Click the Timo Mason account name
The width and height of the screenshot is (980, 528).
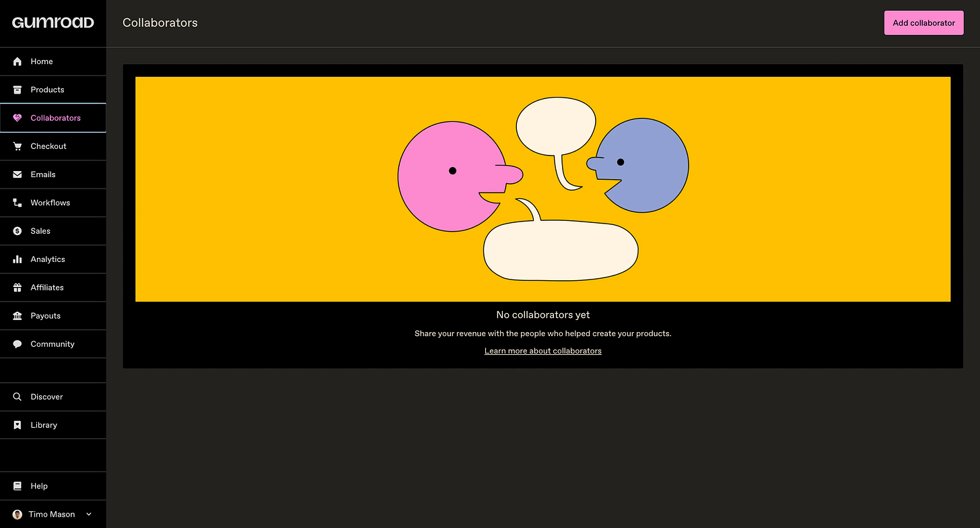click(x=51, y=515)
